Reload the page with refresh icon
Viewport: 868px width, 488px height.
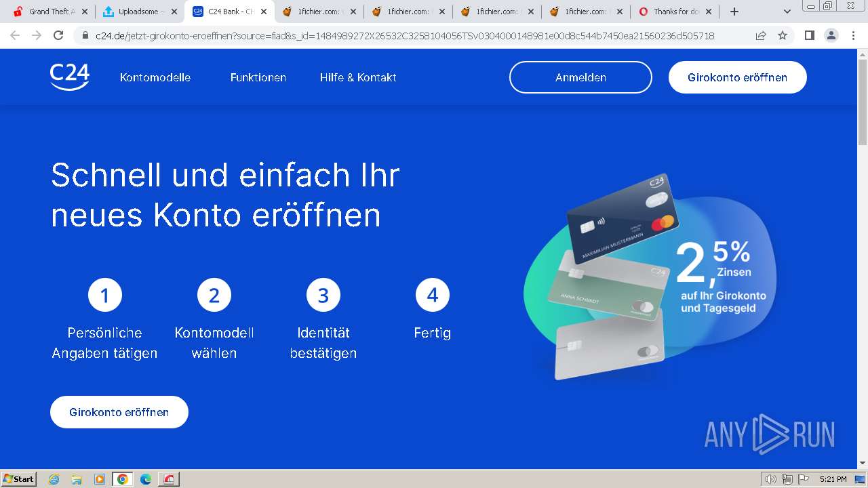click(x=58, y=35)
